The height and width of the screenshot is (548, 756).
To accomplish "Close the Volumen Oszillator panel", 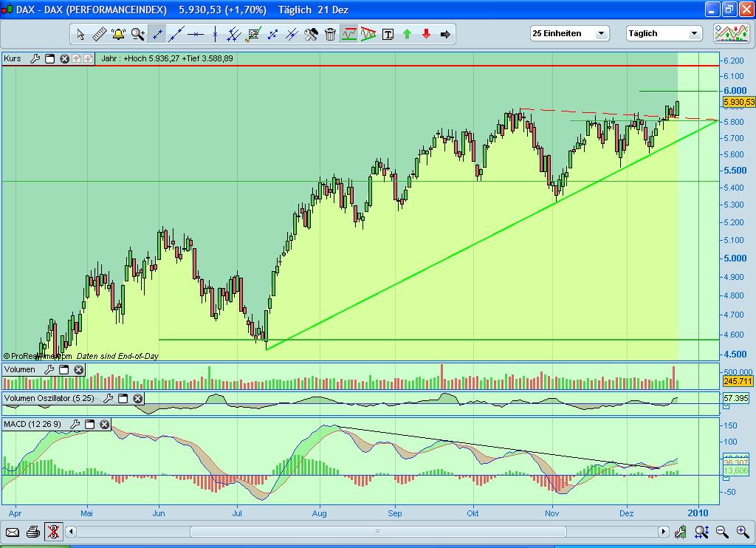I will (138, 398).
